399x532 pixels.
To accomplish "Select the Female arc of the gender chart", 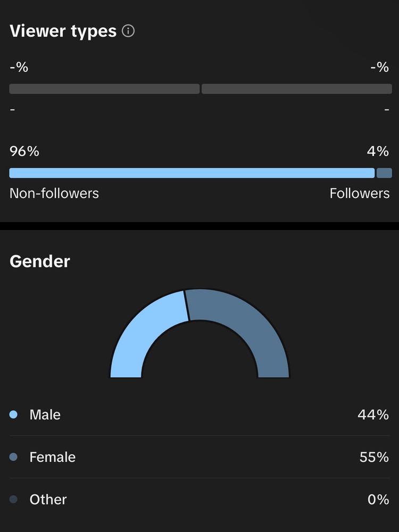I will [250, 325].
